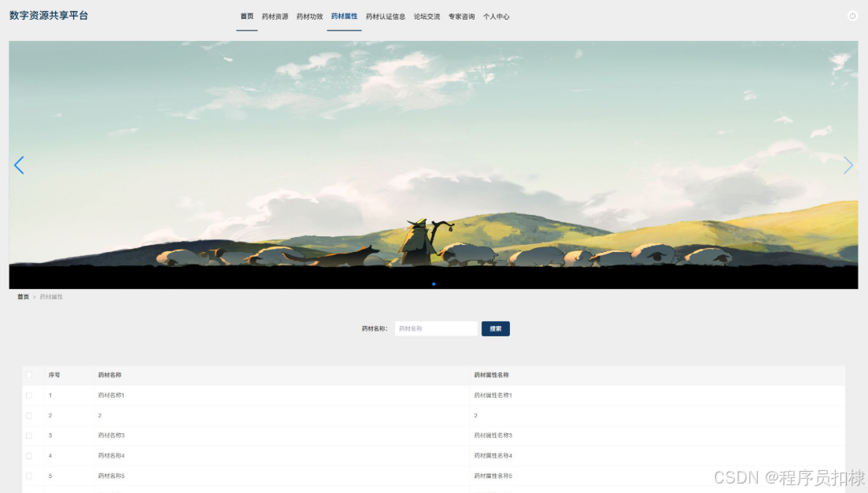Click the 药材名称 column header

coord(109,375)
